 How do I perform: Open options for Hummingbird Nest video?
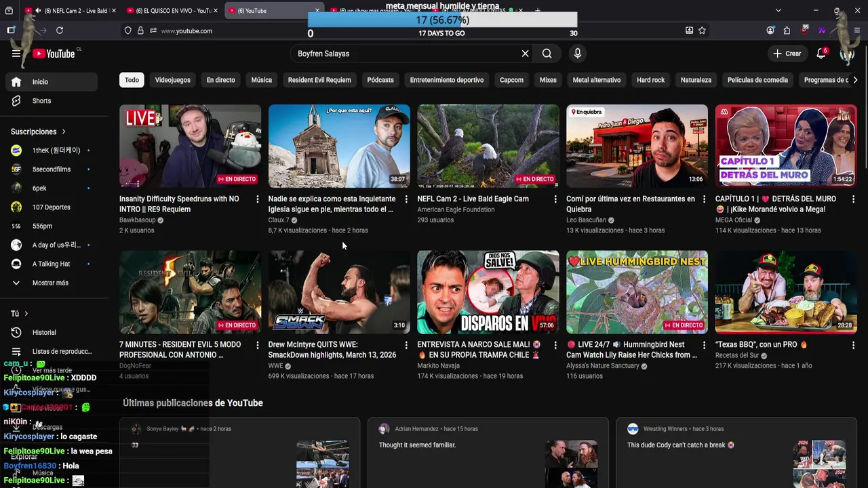pyautogui.click(x=705, y=345)
